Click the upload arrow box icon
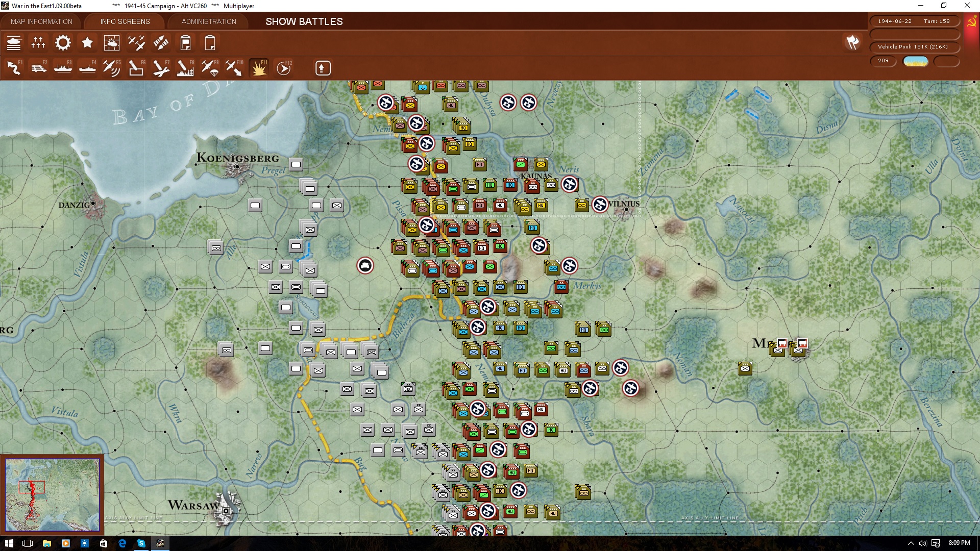980x551 pixels. point(323,68)
